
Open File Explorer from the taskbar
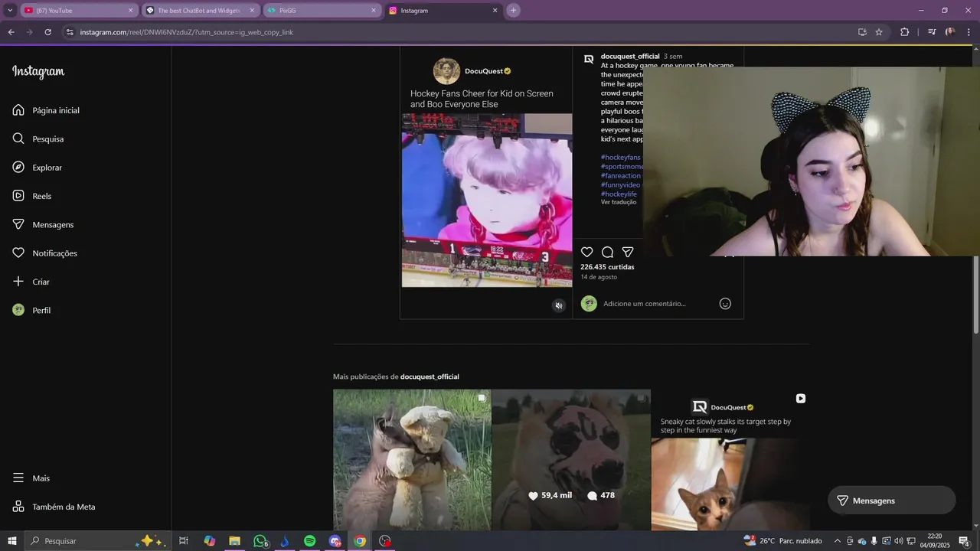pyautogui.click(x=234, y=541)
